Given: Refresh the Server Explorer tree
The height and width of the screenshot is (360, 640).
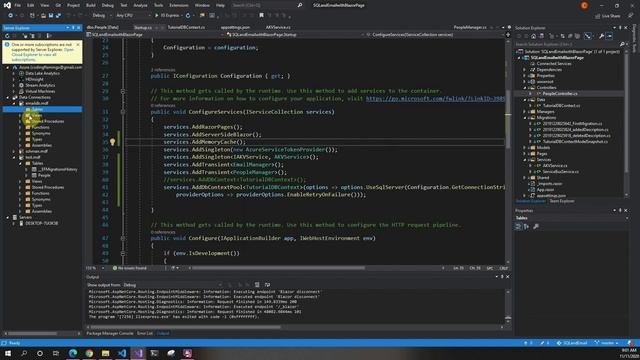Looking at the screenshot, I should [x=7, y=36].
